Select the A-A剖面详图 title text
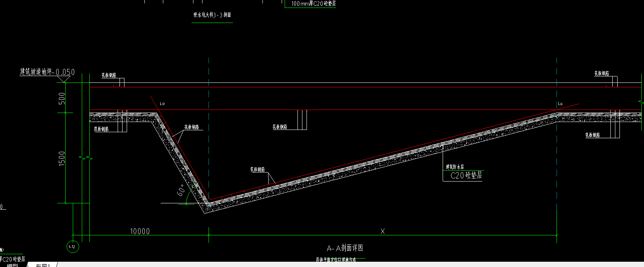The height and width of the screenshot is (267, 644). click(345, 248)
